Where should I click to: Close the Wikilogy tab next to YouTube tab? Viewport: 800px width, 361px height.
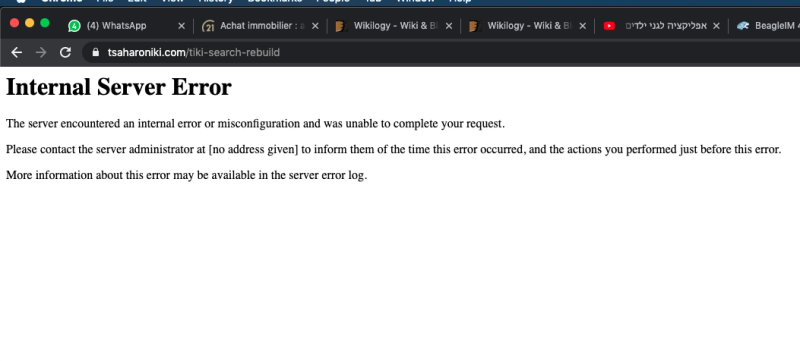583,26
